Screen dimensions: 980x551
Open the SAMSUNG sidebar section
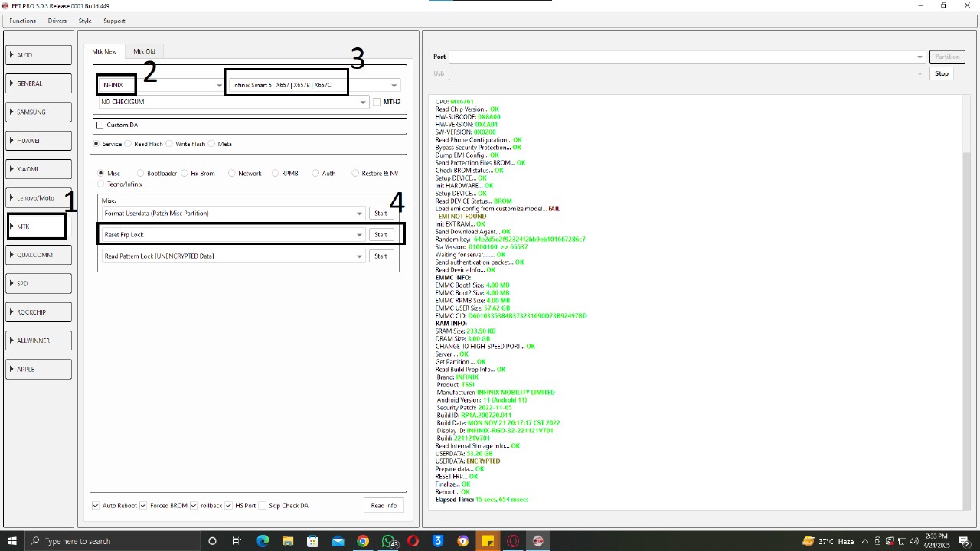39,112
